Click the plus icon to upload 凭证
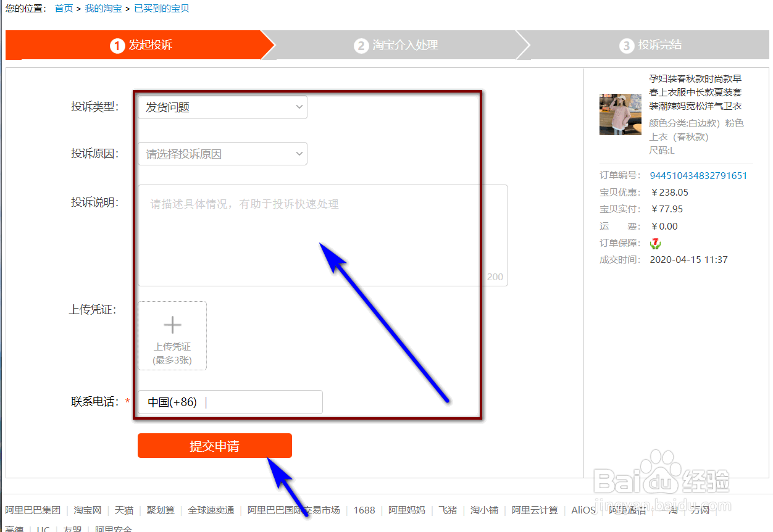773x532 pixels. (x=172, y=325)
